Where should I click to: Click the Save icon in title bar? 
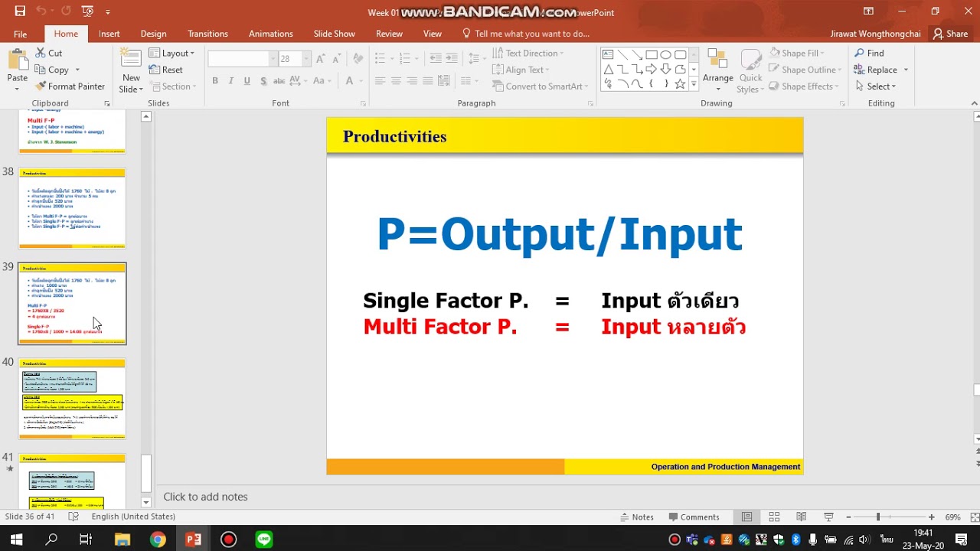click(x=20, y=11)
